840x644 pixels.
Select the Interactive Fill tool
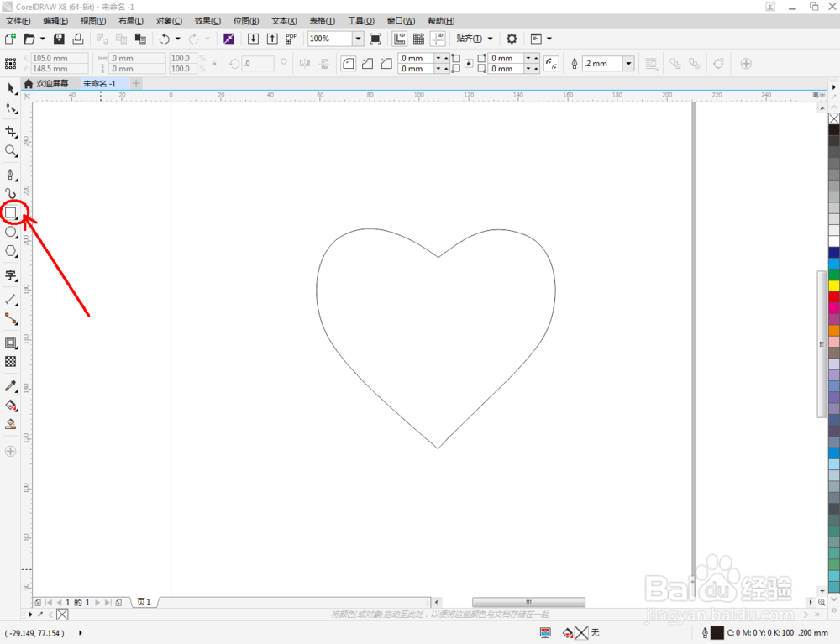point(11,406)
